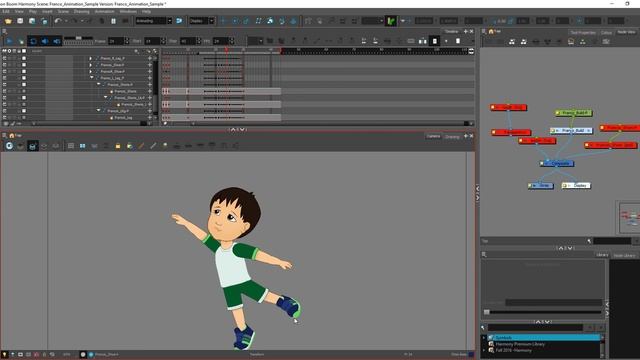Click the add view plus icon in Camera panel
This screenshot has width=640, height=360.
click(x=465, y=136)
